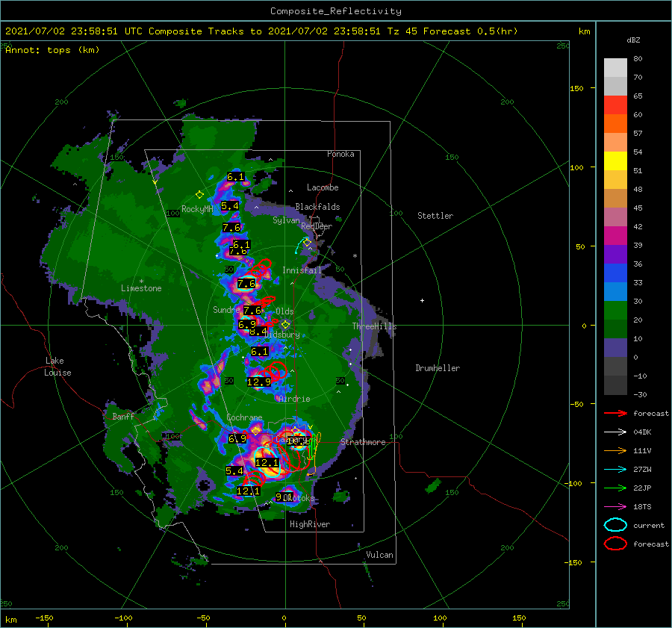Click the yellow diamond marker at Olds
Viewport: 672px width, 628px height.
285,325
